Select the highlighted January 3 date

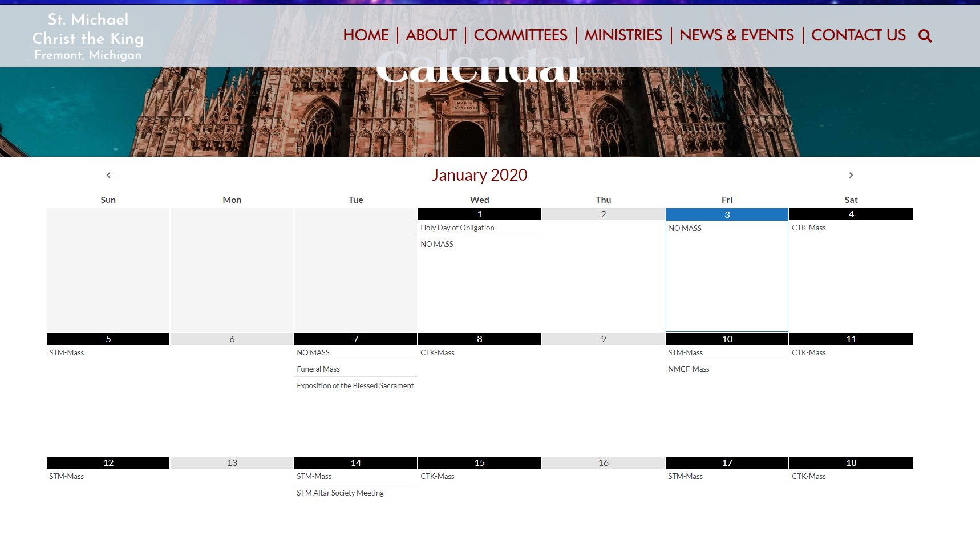(x=727, y=214)
